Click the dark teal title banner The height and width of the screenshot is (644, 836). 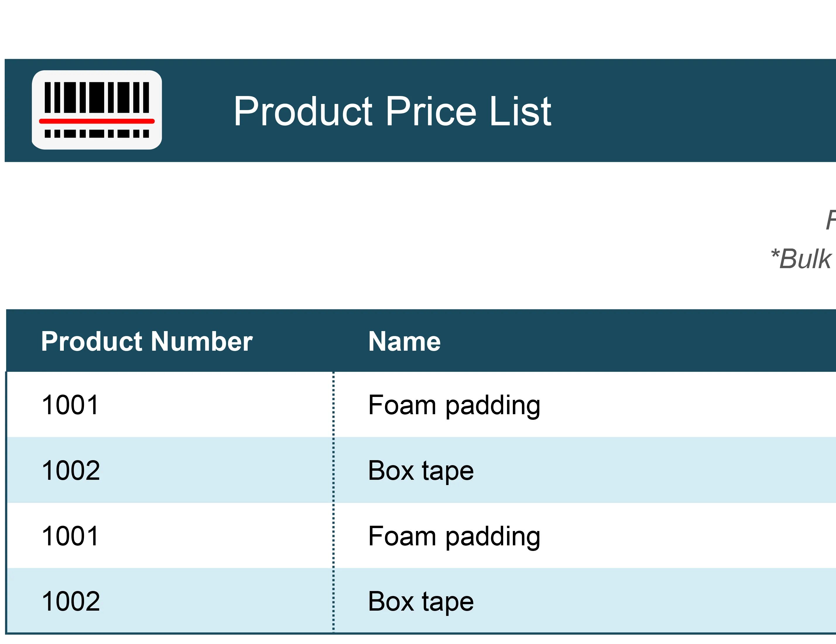pos(420,110)
